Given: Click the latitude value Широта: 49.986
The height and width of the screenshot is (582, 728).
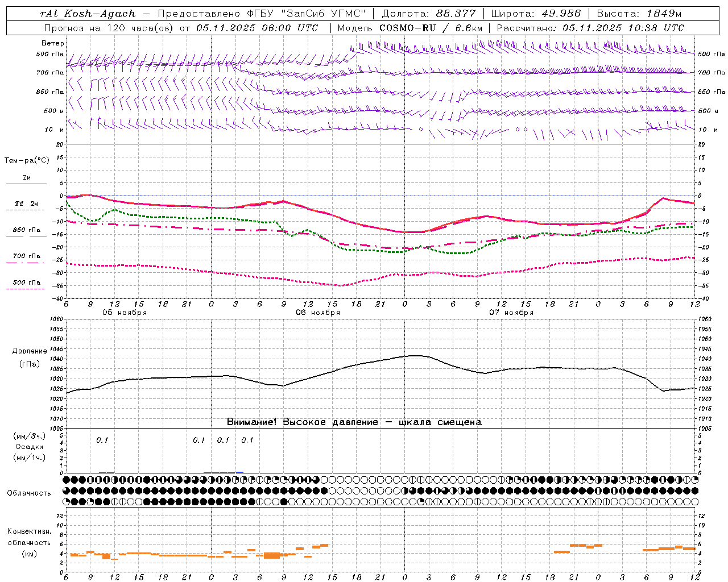Looking at the screenshot, I should [536, 14].
